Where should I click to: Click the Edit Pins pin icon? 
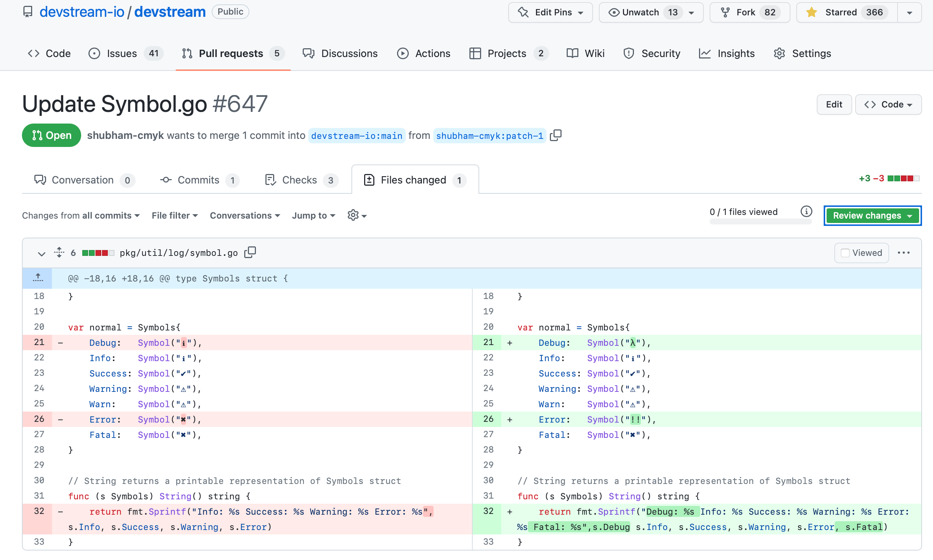click(523, 12)
